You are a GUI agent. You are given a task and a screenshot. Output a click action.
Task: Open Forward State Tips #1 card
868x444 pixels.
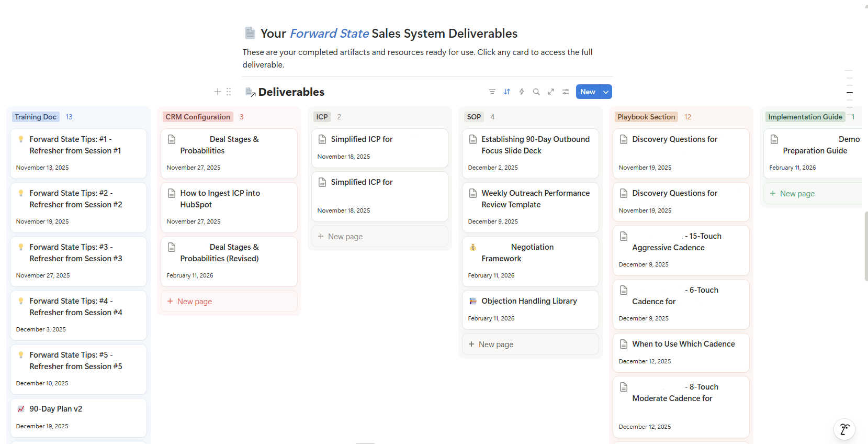78,153
